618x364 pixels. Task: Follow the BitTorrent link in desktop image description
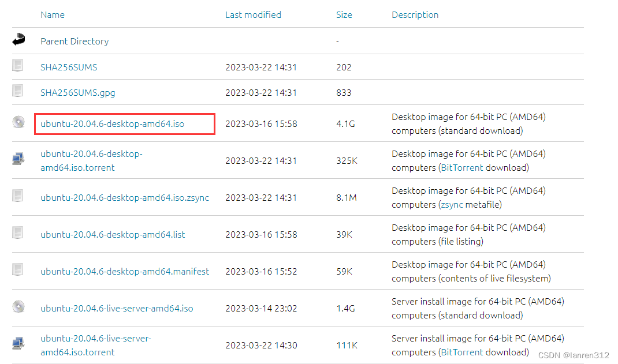click(x=462, y=168)
